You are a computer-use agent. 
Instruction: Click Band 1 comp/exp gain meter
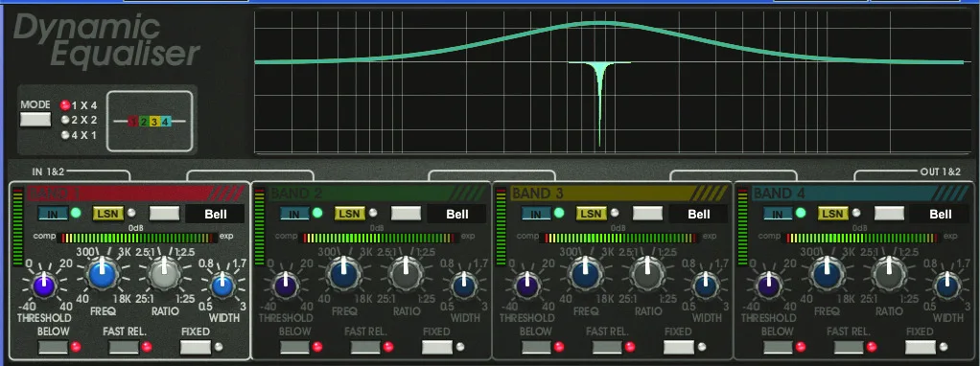[137, 238]
